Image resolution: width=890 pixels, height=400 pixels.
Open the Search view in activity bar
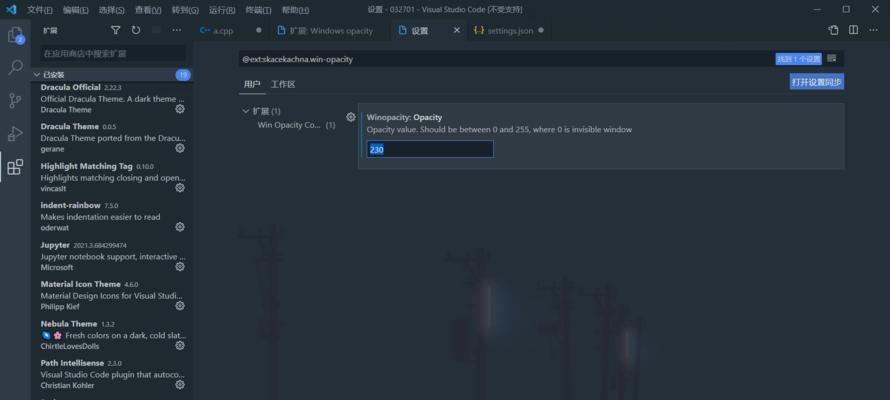pos(15,68)
